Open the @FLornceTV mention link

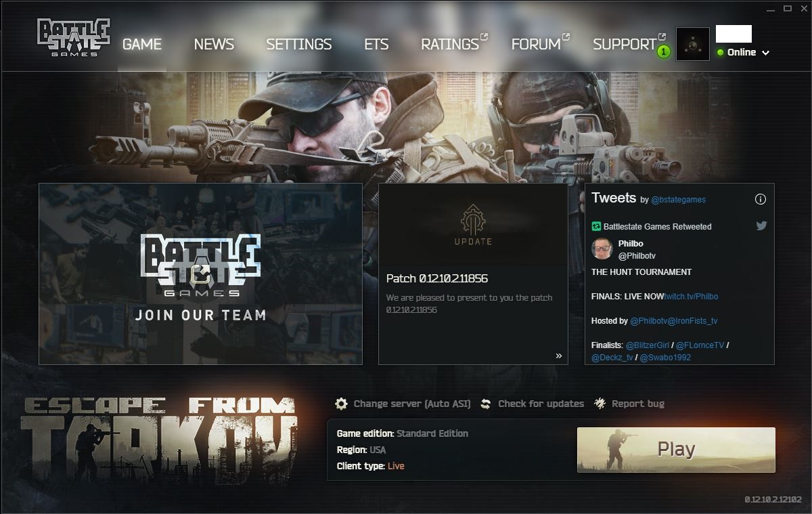click(700, 345)
